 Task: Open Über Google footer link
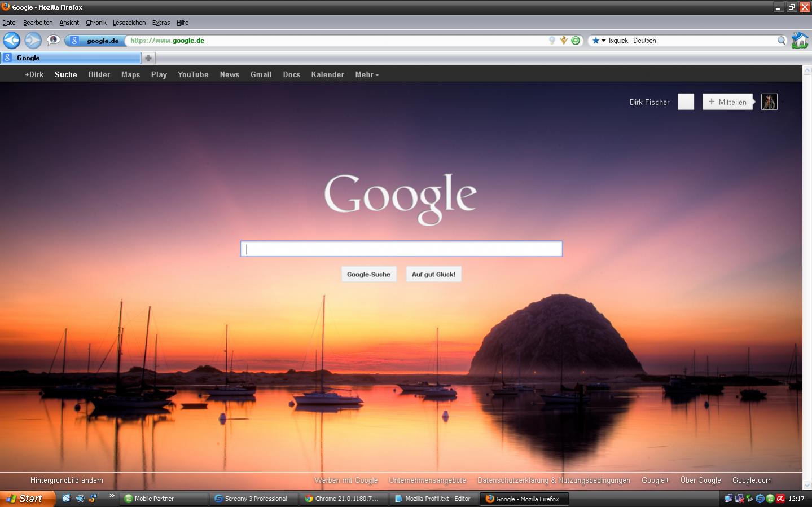[x=701, y=480]
